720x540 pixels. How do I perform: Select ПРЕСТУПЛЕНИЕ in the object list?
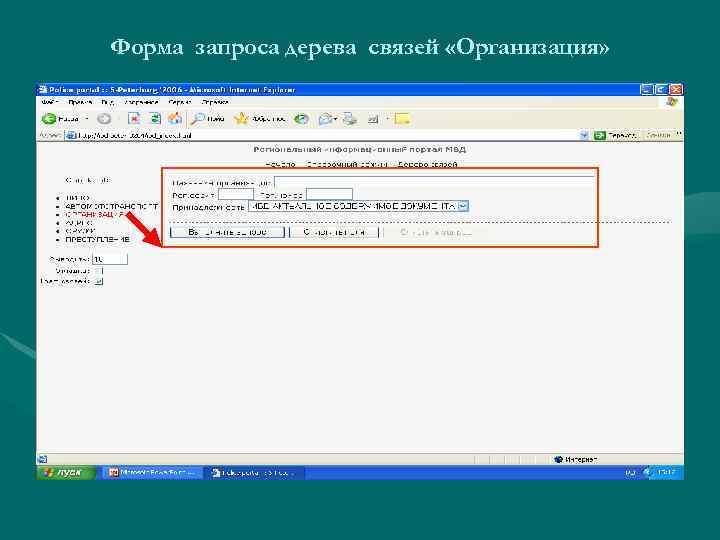(97, 239)
